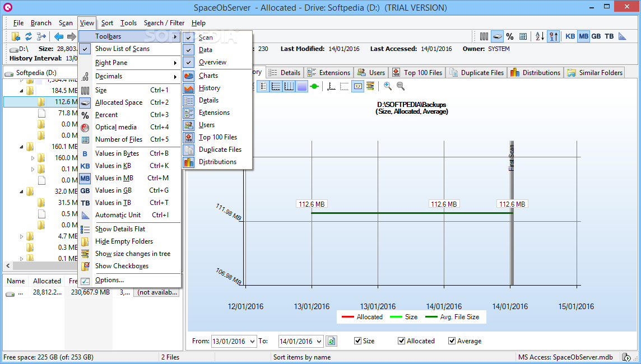Collapse the 184.5 MB tree folder
This screenshot has width=641, height=364.
click(22, 91)
